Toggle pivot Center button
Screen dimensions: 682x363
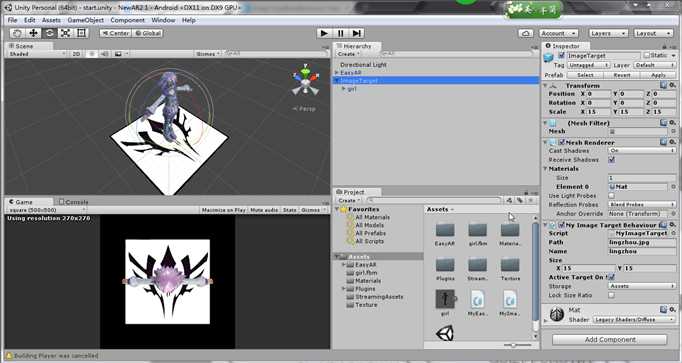[x=115, y=33]
